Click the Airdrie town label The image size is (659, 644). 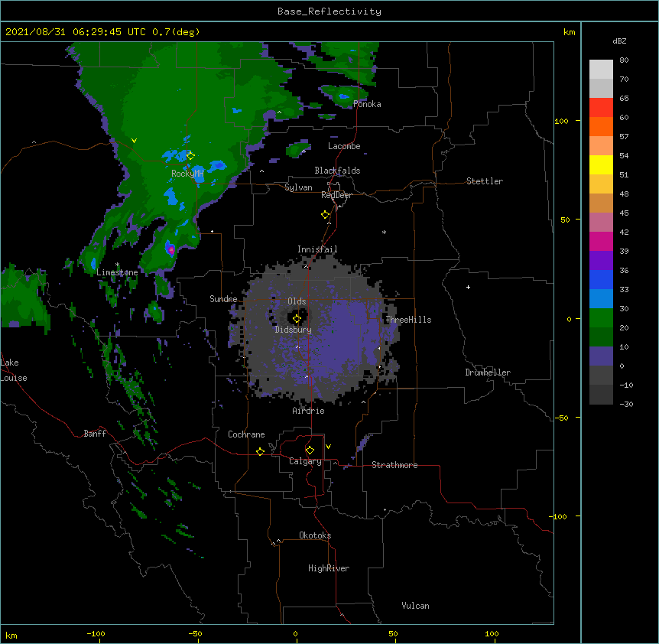pyautogui.click(x=309, y=411)
